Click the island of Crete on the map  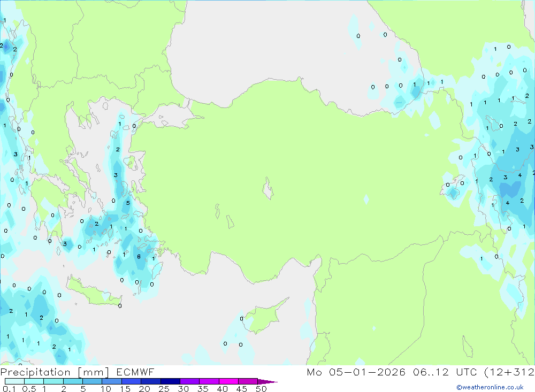pyautogui.click(x=94, y=292)
